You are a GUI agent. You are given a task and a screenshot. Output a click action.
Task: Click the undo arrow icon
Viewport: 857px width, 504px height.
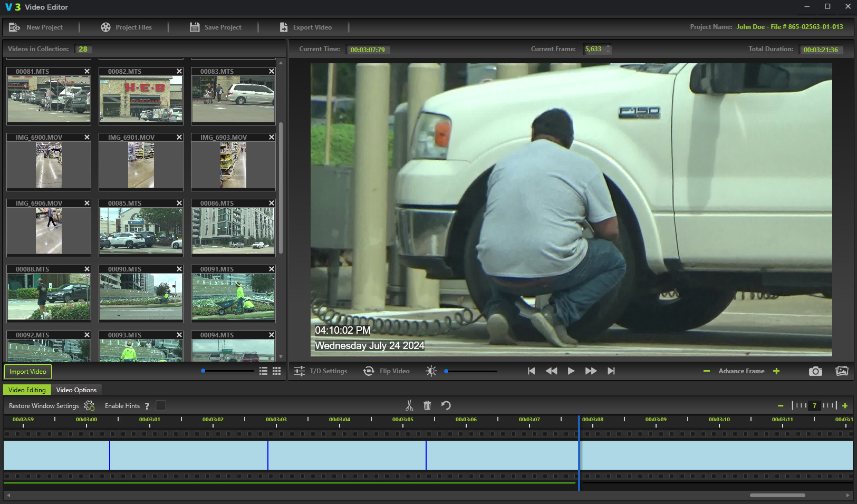[446, 405]
